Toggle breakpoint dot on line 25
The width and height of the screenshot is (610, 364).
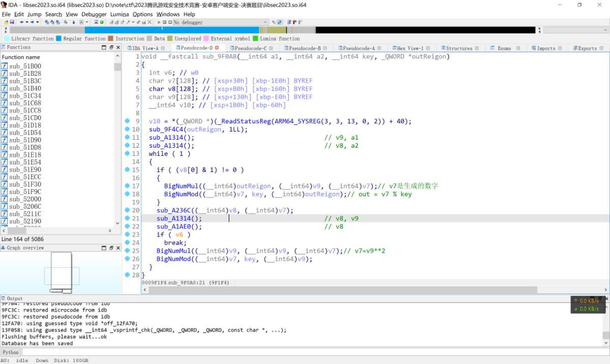pos(127,251)
